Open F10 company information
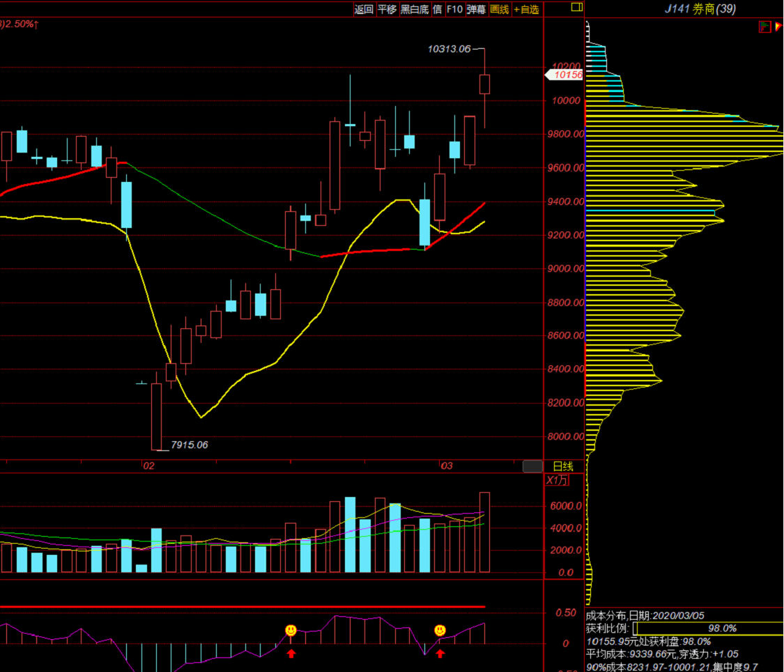784x672 pixels. pos(454,10)
